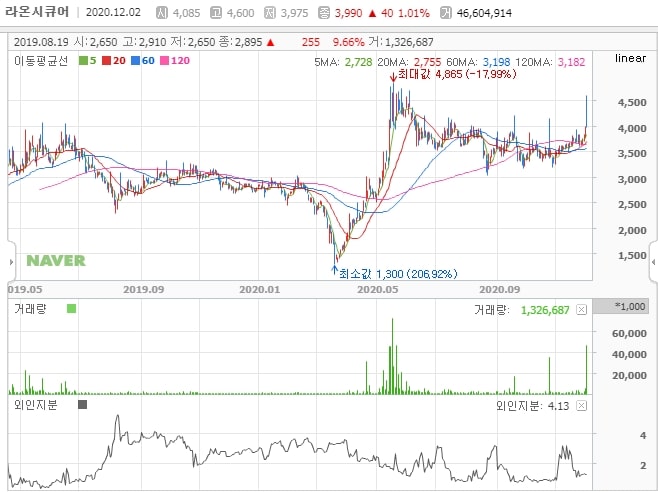Click the 20MA value 2,755
This screenshot has width=658, height=492.
click(x=428, y=62)
